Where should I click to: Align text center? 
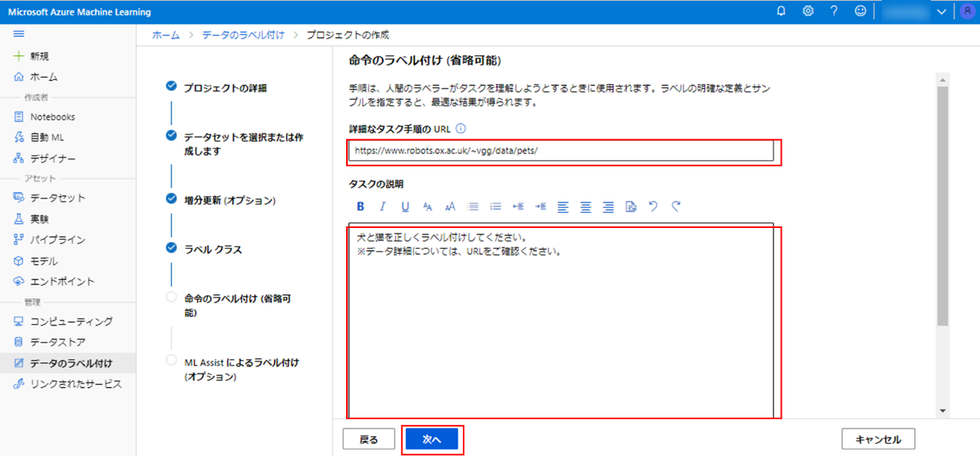click(586, 206)
